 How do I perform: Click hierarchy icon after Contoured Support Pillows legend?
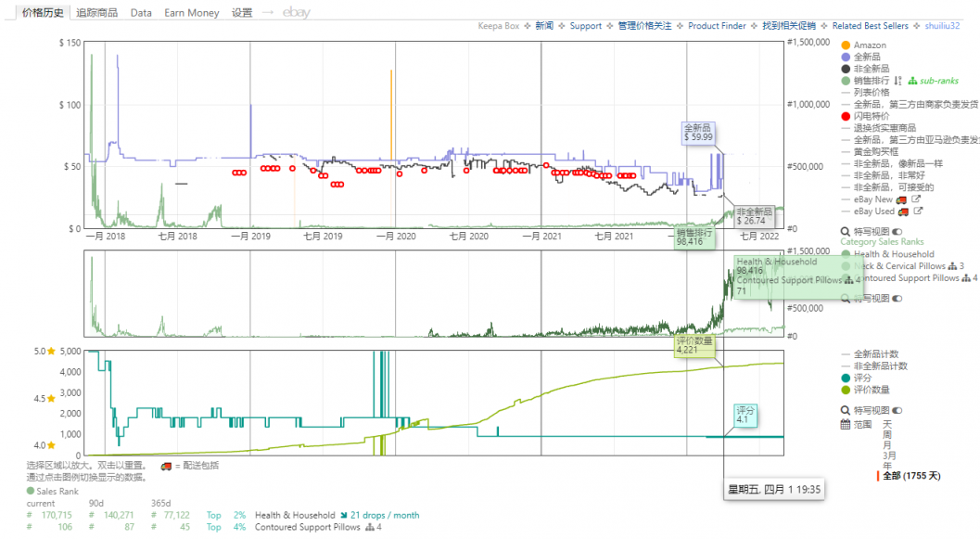966,278
